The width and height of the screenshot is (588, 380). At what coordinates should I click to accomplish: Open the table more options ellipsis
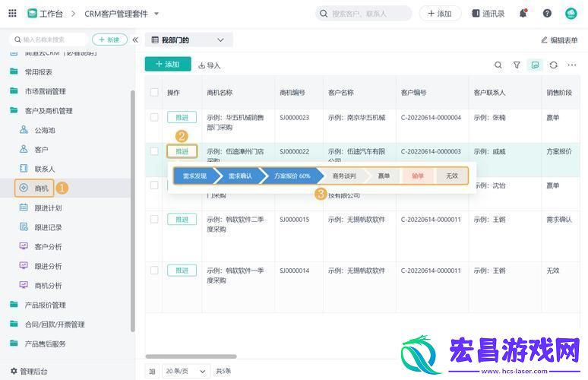click(x=572, y=65)
